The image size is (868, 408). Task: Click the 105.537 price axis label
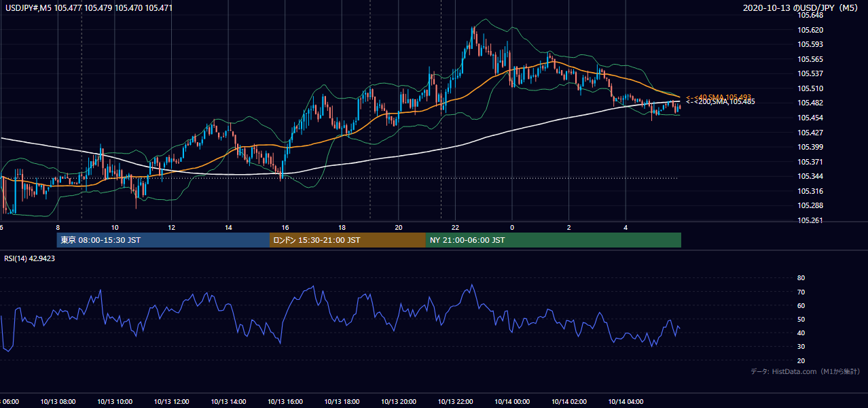pyautogui.click(x=810, y=73)
